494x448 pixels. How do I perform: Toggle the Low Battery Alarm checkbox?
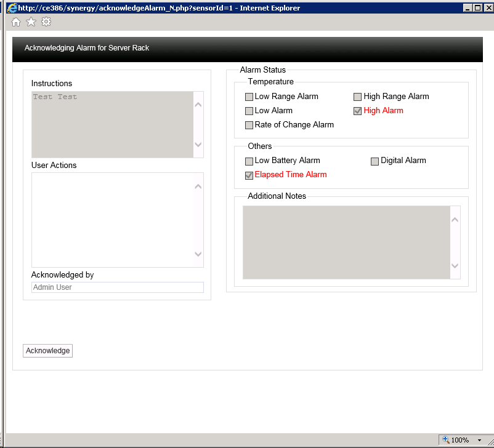pos(249,161)
